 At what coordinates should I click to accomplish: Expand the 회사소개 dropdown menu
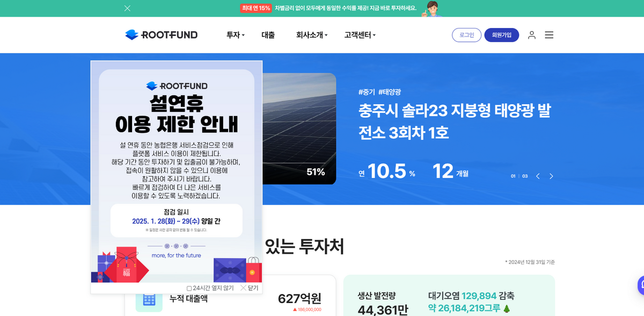(x=311, y=35)
